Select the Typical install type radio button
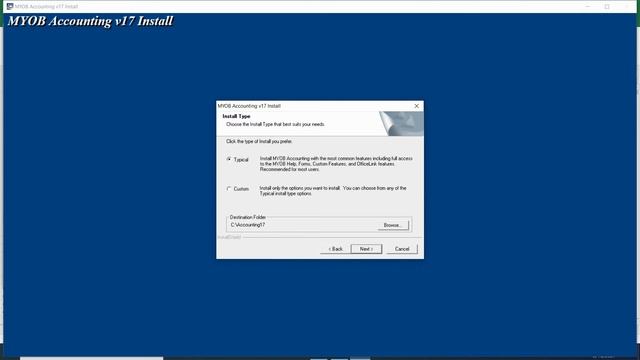This screenshot has height=360, width=640. pos(229,159)
